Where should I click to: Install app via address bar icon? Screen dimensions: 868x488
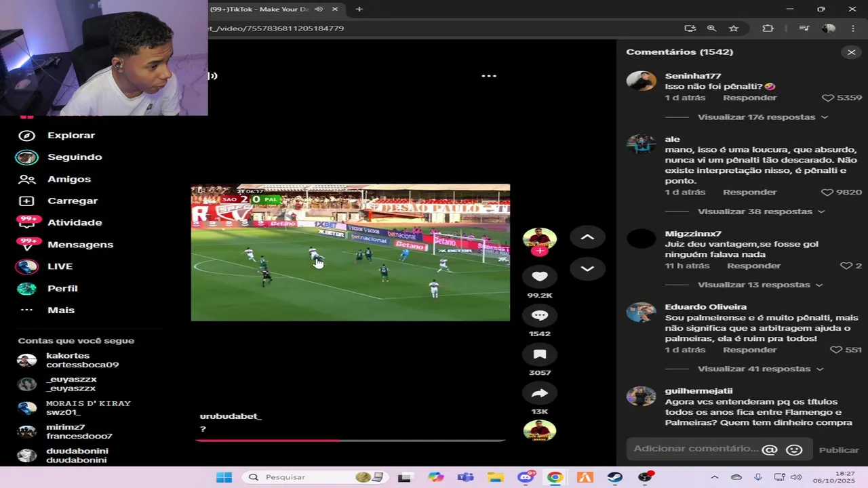(690, 28)
